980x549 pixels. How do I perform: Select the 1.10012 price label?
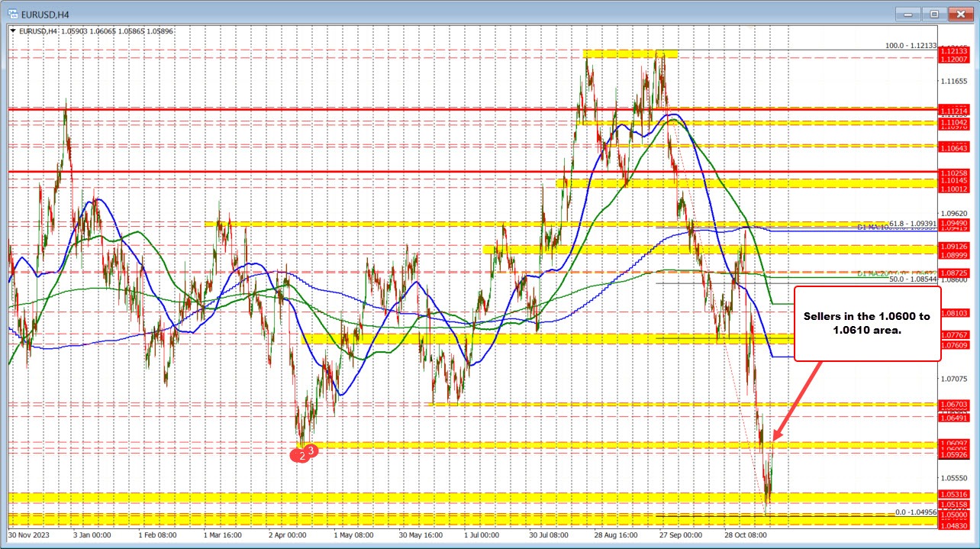(954, 189)
